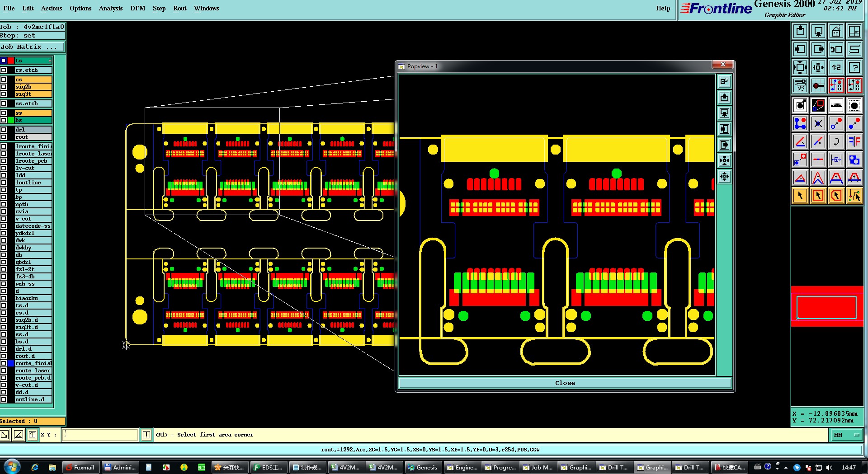
Task: Select the ruler measurement tool
Action: [x=836, y=105]
